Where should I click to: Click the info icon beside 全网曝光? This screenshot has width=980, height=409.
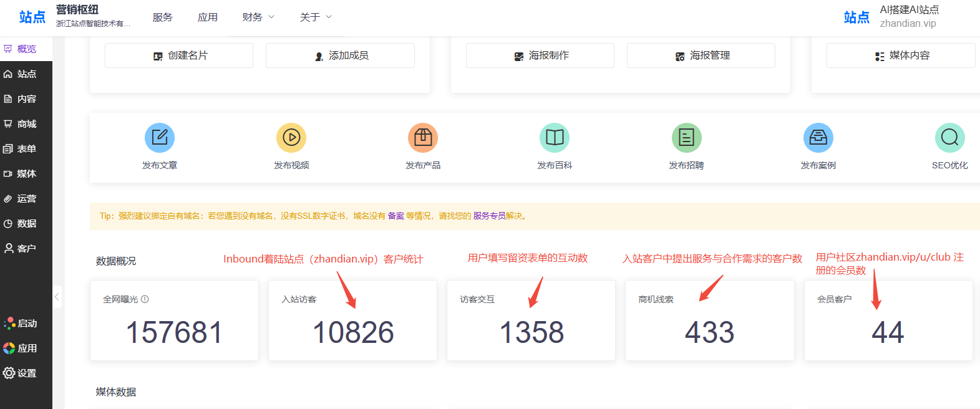coord(145,299)
